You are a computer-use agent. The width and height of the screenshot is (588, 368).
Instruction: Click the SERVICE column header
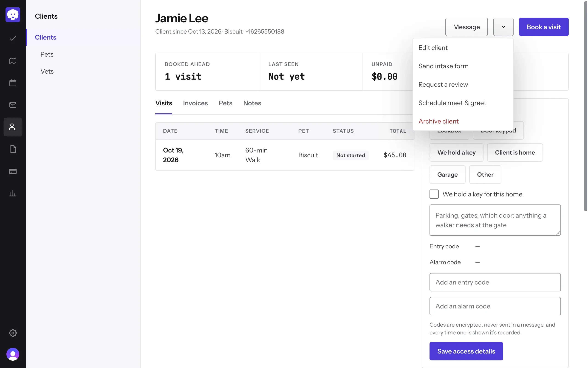[x=257, y=131]
